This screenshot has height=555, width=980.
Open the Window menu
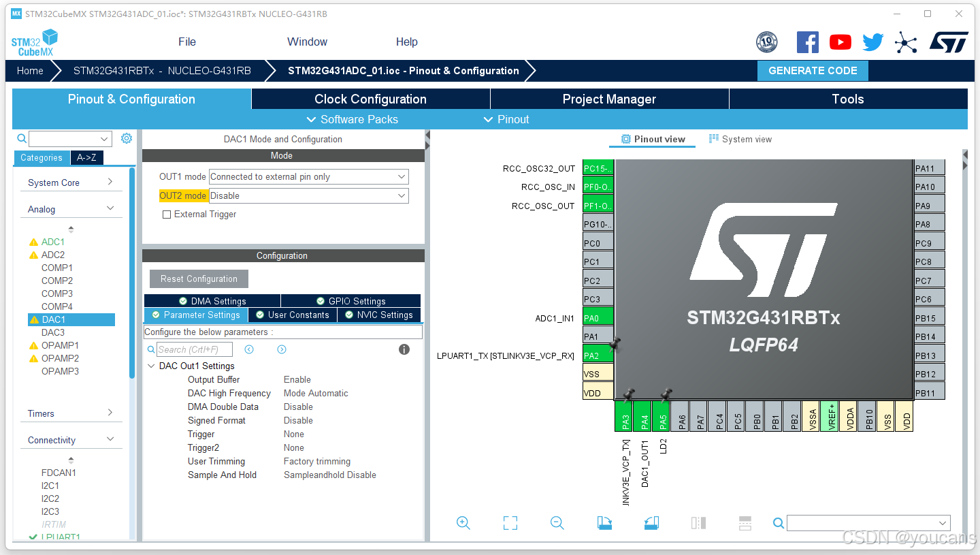(x=307, y=42)
